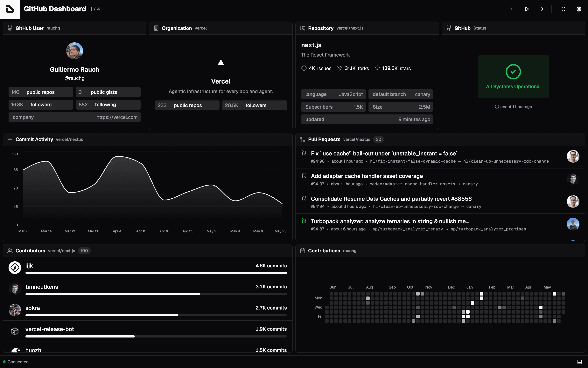Click ijjk commits progress bar
The image size is (588, 368).
click(x=156, y=273)
